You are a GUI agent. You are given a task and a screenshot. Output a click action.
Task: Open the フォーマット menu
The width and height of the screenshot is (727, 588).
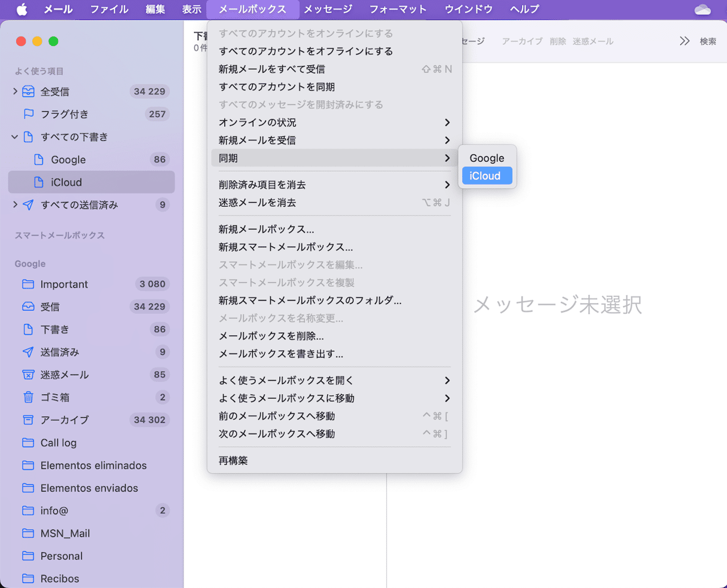click(x=398, y=9)
